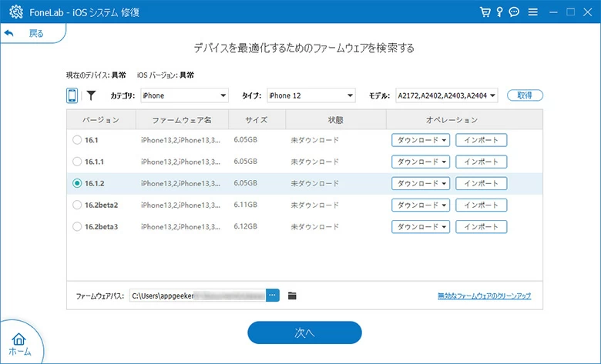Open the feedback chat bubble icon

click(x=514, y=12)
